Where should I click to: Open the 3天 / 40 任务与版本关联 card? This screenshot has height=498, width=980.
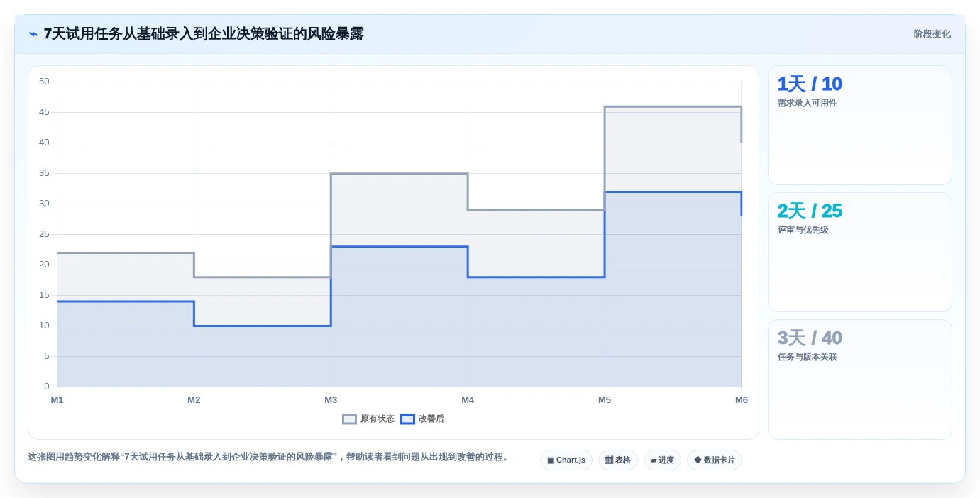860,380
